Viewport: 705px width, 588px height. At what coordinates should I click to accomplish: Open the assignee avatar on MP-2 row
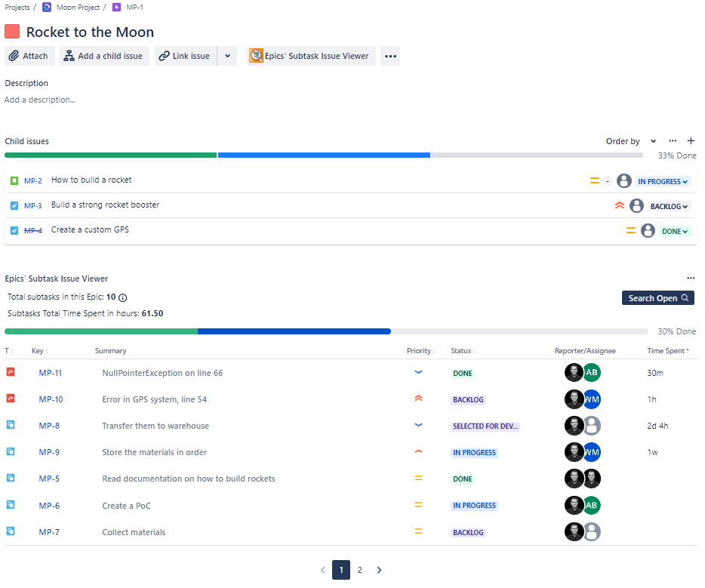(x=623, y=180)
